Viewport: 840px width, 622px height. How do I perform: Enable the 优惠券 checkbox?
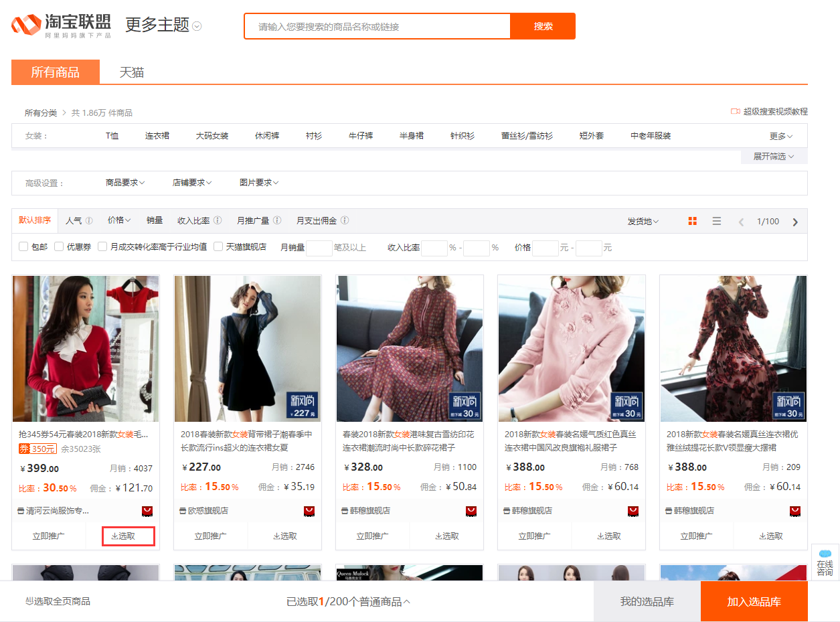(59, 246)
